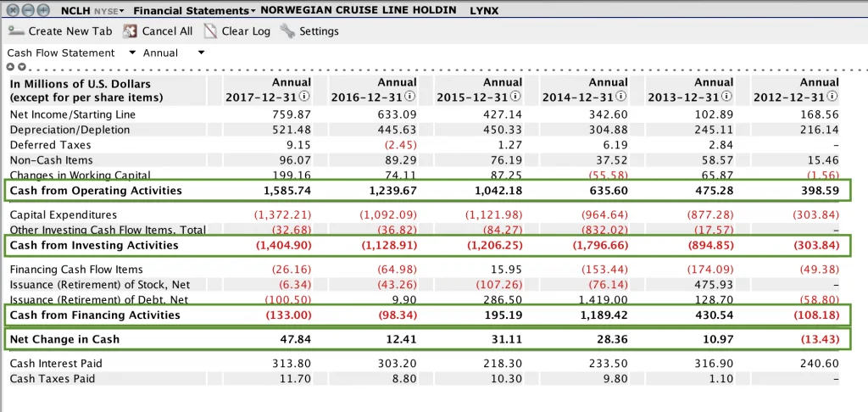Click 2014 capital expenditures value (964.64)
The height and width of the screenshot is (412, 868).
[x=605, y=214]
